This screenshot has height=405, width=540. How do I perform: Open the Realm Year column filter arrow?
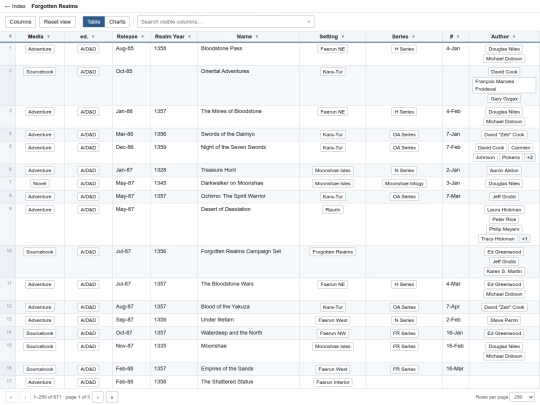[x=189, y=37]
